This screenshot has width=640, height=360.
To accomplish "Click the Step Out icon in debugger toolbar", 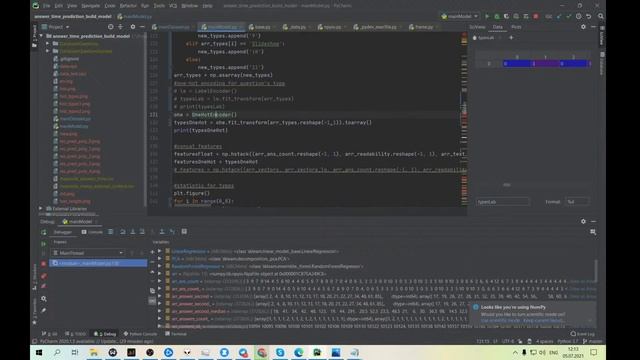I will pos(162,232).
